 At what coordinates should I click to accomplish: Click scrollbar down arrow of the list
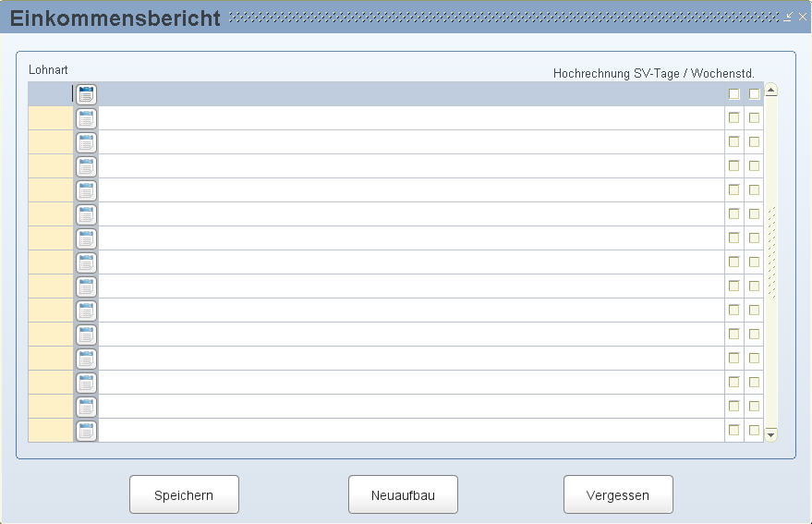tap(771, 434)
